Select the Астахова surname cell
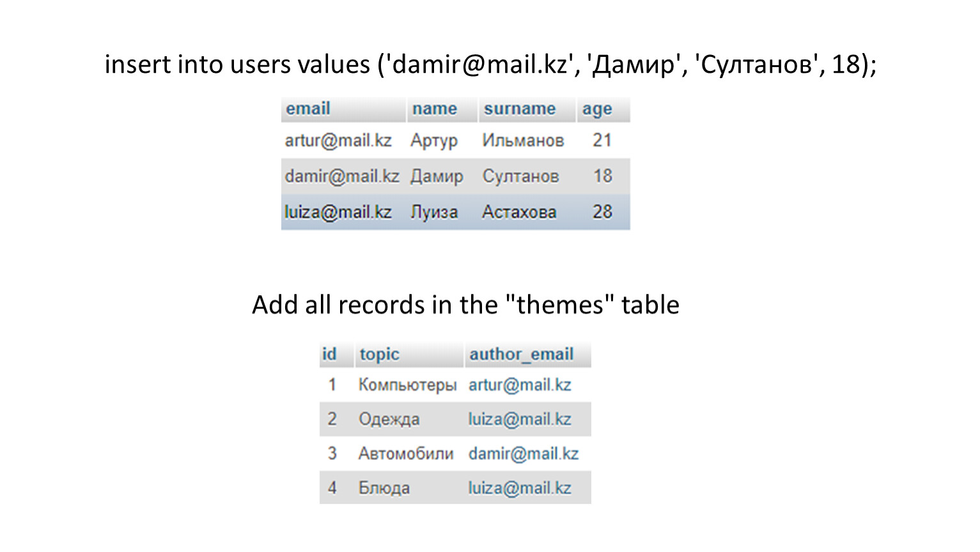Viewport: 980px width, 552px height. tap(519, 211)
